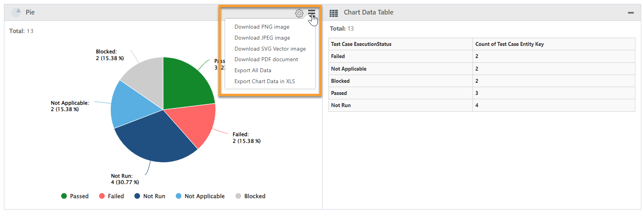Toggle the Blocked legend entry

(251, 196)
